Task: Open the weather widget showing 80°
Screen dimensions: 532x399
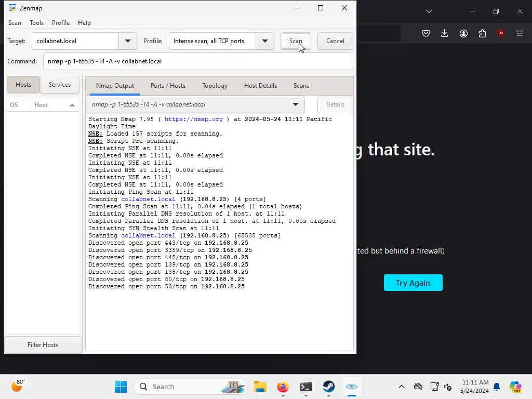Action: click(18, 386)
